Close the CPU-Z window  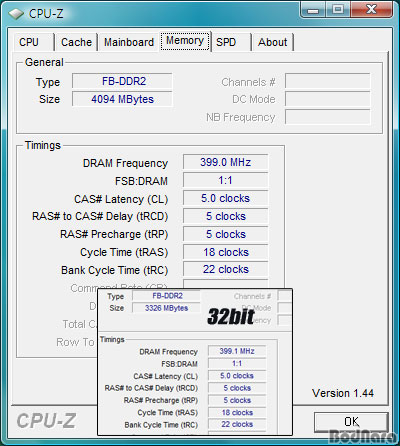(x=371, y=10)
